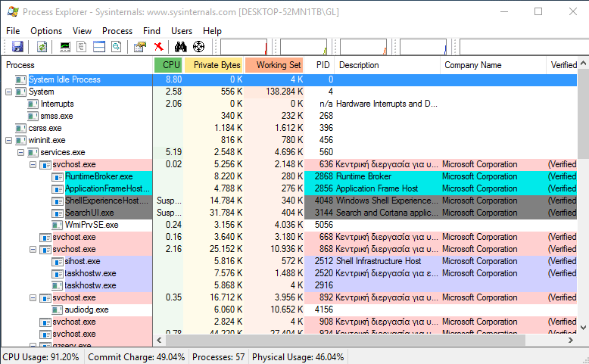Open the Find menu
This screenshot has height=364, width=589.
[151, 31]
